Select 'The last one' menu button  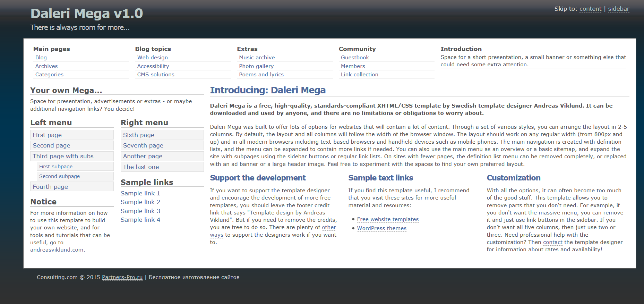(x=141, y=167)
